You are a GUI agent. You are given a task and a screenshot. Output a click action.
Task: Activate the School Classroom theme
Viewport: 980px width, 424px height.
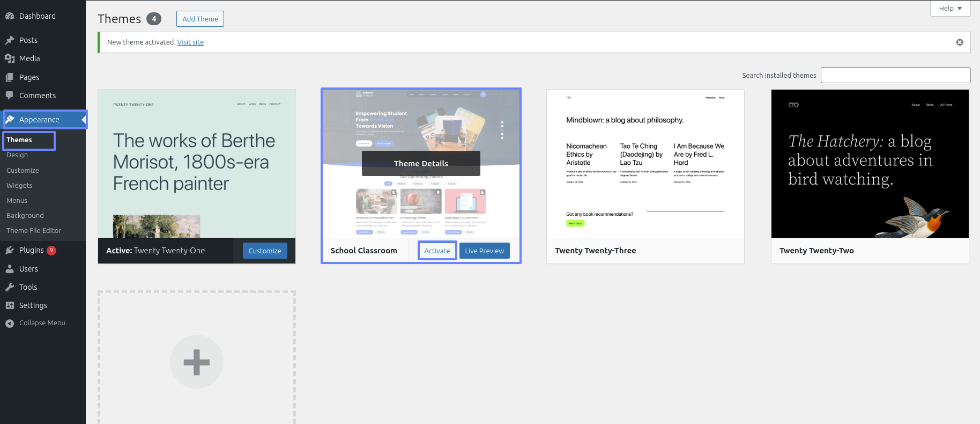(437, 251)
